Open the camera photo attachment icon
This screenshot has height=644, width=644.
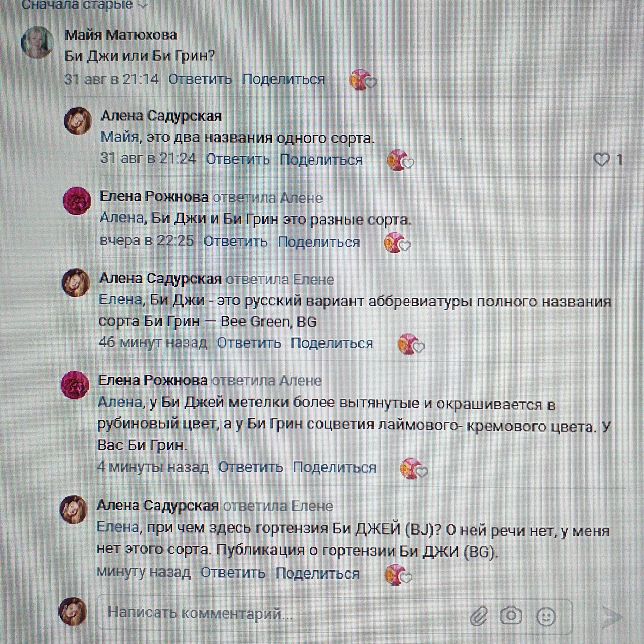[511, 615]
